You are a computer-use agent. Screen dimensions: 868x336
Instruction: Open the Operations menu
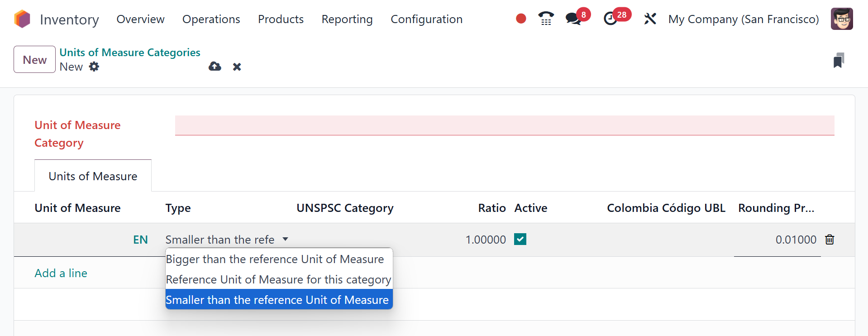pyautogui.click(x=211, y=19)
